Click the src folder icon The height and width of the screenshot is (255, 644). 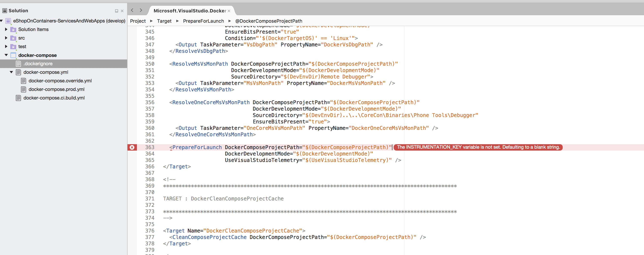tap(13, 38)
